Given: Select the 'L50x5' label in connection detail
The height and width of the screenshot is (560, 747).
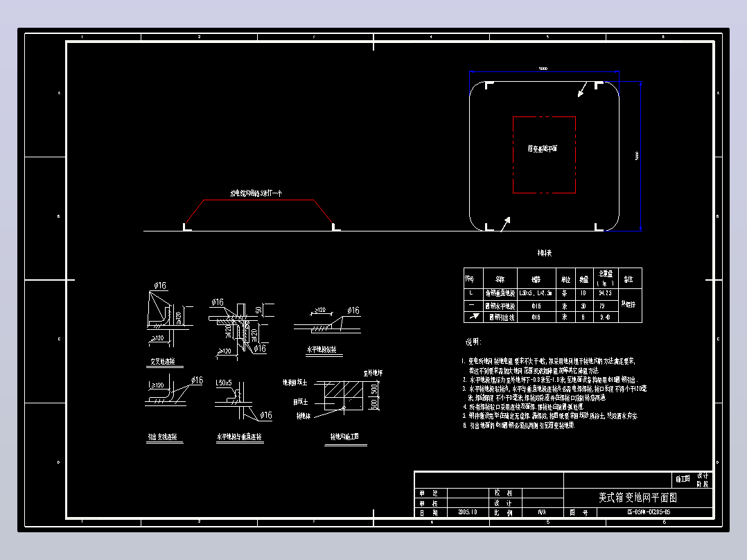Looking at the screenshot, I should point(223,383).
